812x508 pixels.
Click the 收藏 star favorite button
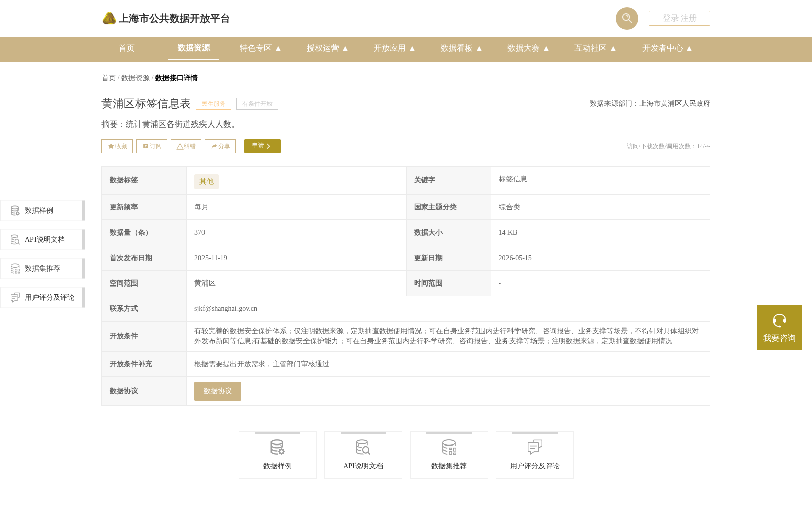[117, 146]
